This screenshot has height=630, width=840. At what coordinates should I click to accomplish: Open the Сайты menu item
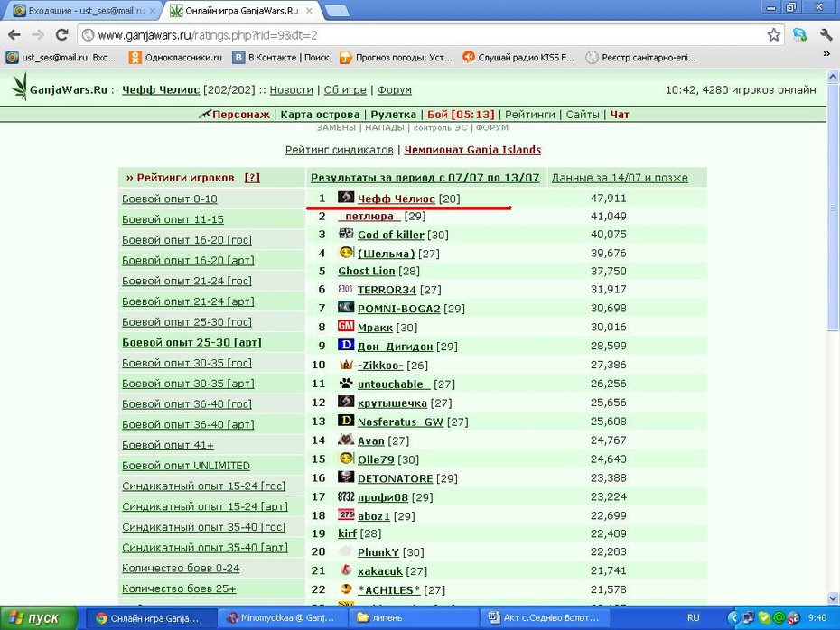[x=583, y=115]
